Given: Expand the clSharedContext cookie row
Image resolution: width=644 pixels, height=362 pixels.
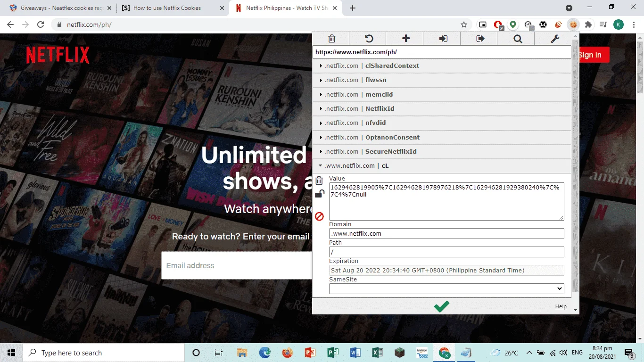Looking at the screenshot, I should [x=442, y=66].
